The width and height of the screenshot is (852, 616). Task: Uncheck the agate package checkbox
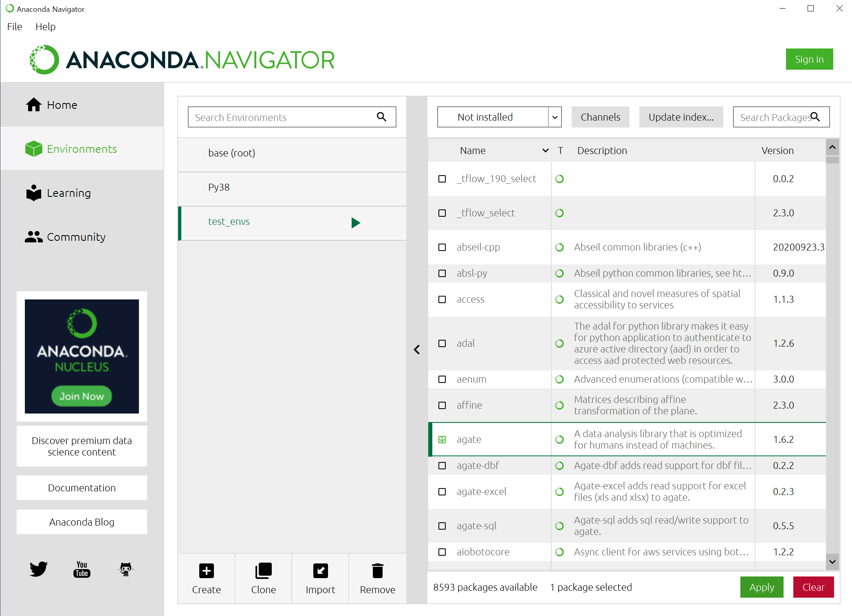[x=442, y=440]
